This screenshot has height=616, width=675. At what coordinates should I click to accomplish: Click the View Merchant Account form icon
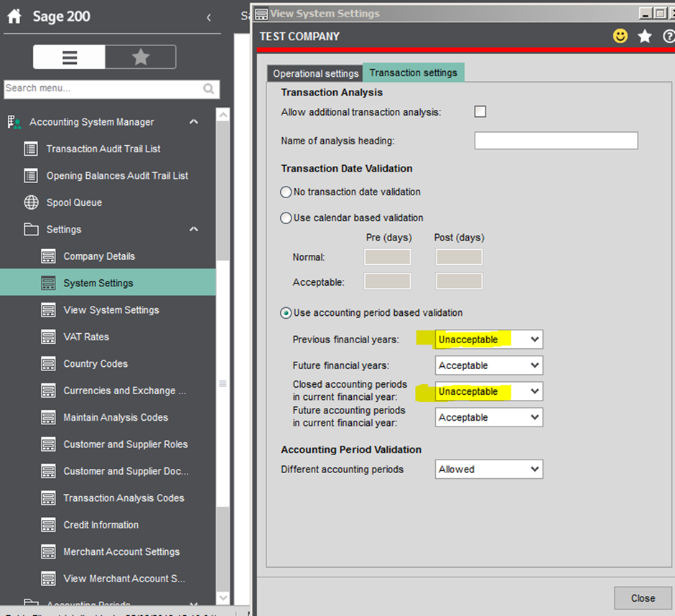click(48, 579)
